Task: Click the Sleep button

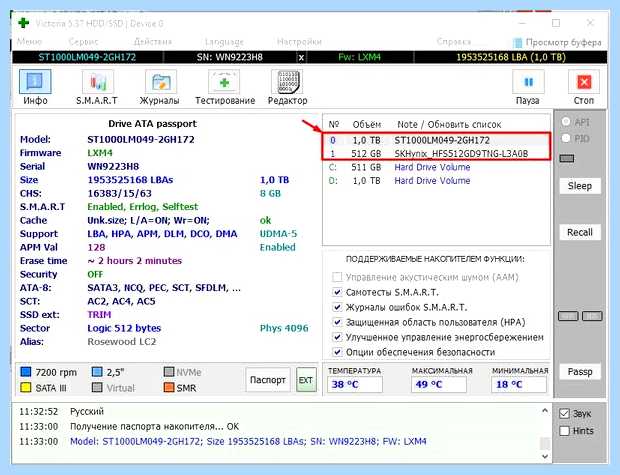Action: point(580,186)
